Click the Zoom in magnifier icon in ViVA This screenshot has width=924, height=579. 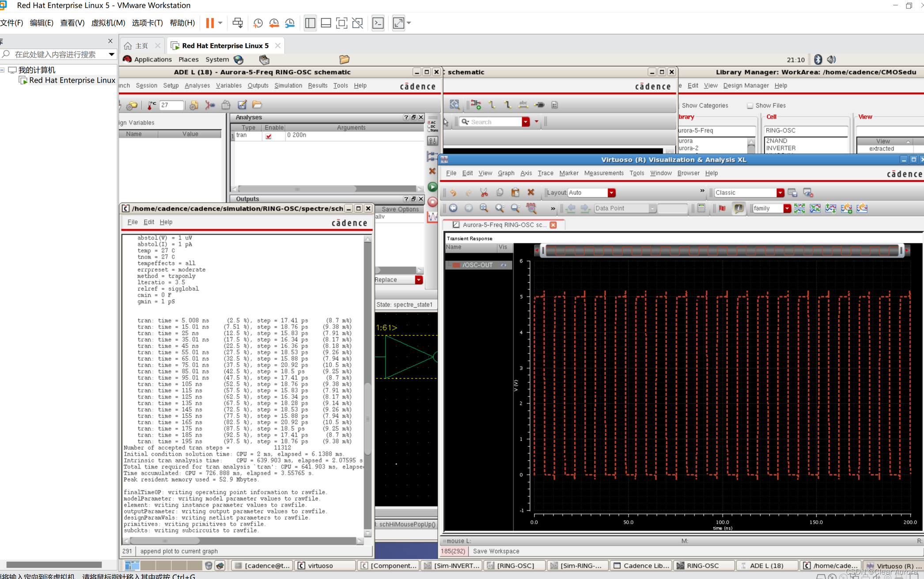coord(500,208)
